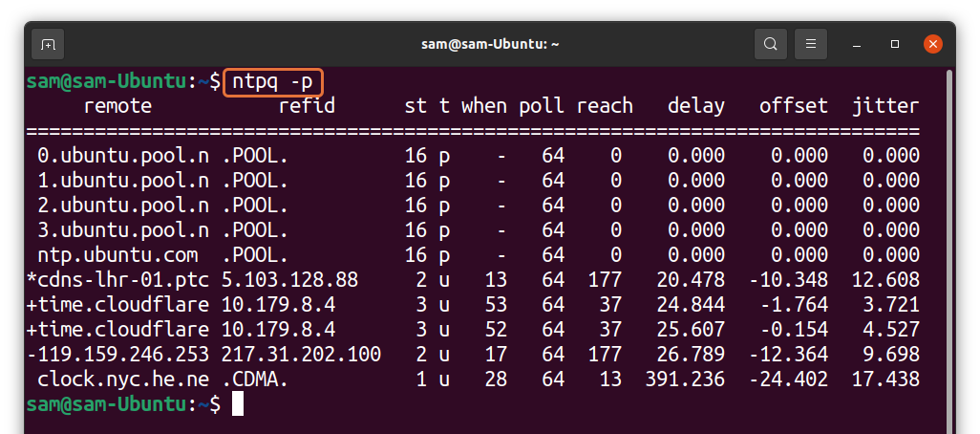This screenshot has width=980, height=434.
Task: Click the 0.ubuntu.pool.n remote entry
Action: point(123,155)
